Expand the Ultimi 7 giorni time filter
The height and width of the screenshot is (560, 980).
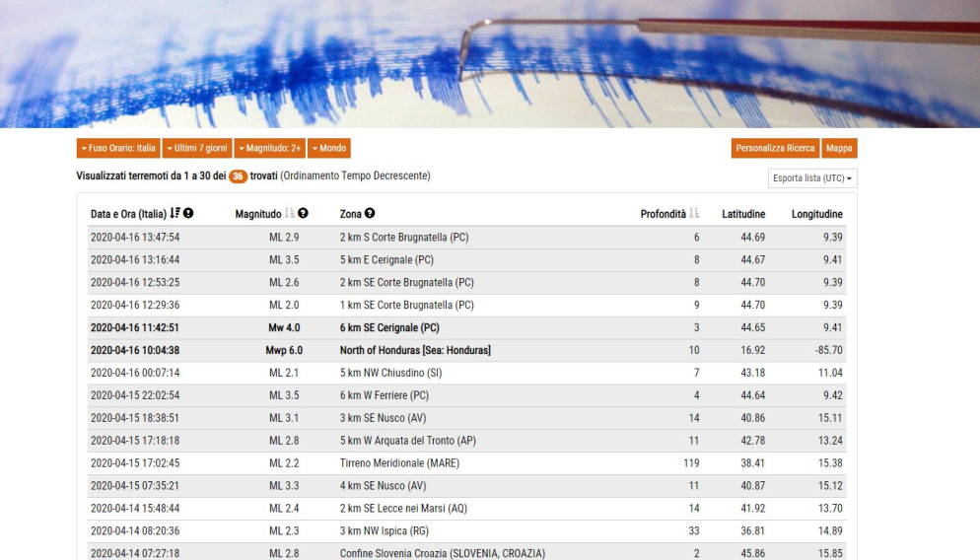tap(196, 148)
